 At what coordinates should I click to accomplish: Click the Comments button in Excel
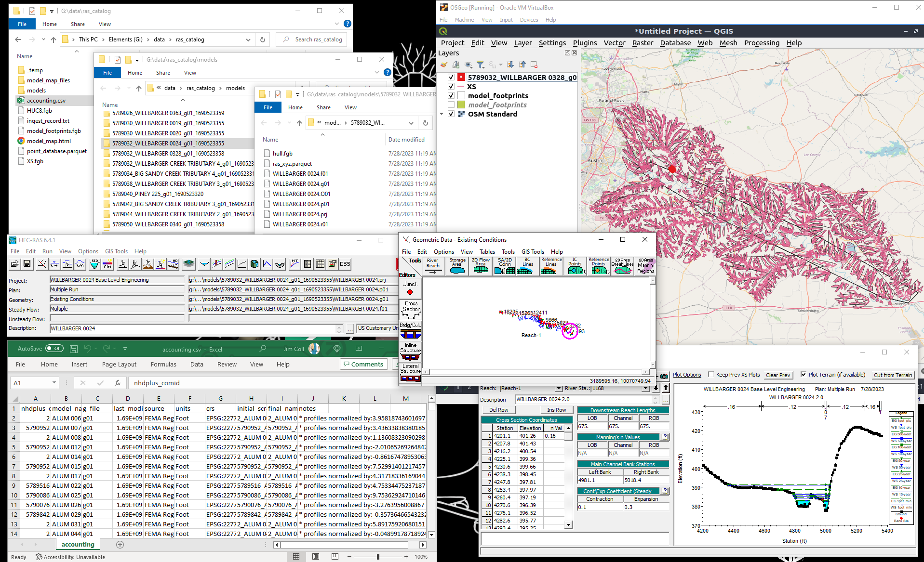tap(363, 365)
